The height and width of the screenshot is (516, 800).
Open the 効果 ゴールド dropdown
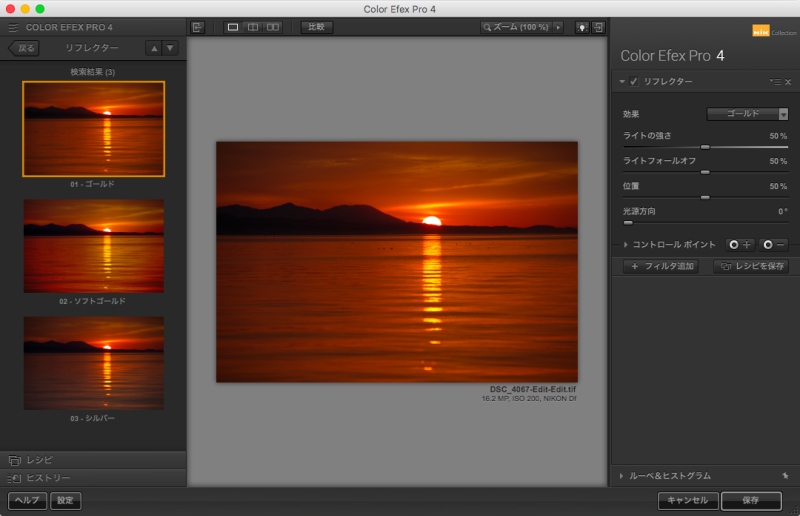click(x=747, y=114)
